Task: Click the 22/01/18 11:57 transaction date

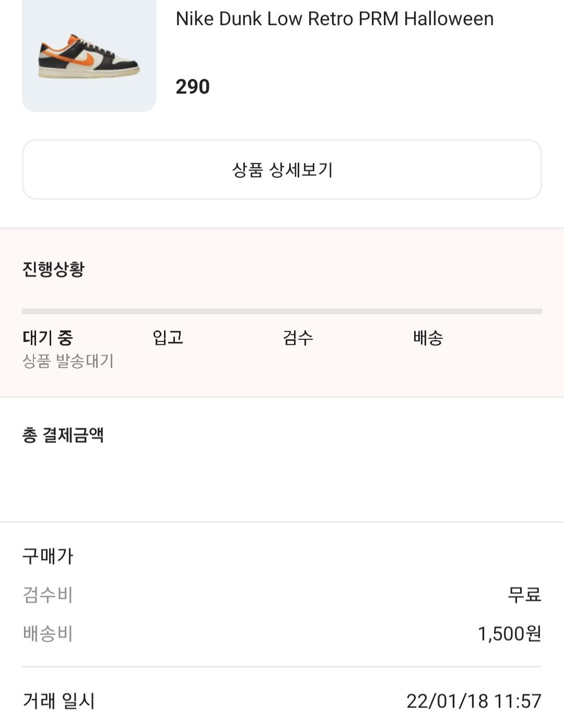Action: click(474, 701)
